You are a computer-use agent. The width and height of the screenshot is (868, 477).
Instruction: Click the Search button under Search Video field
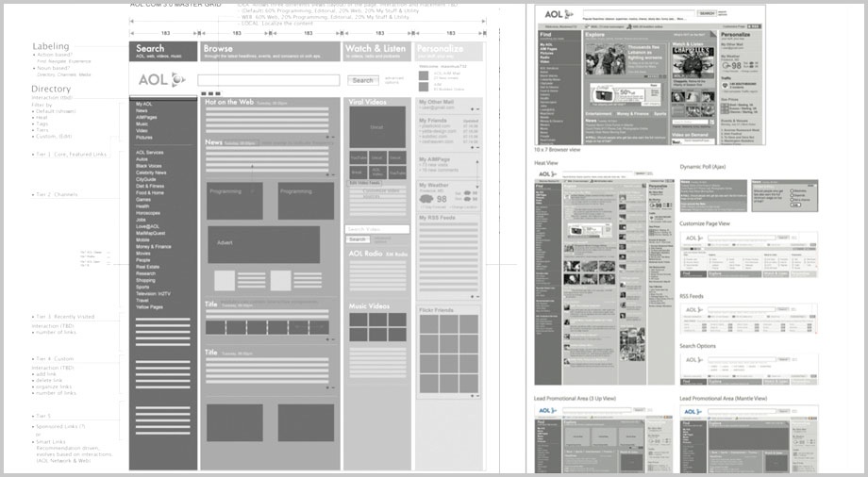pyautogui.click(x=358, y=239)
